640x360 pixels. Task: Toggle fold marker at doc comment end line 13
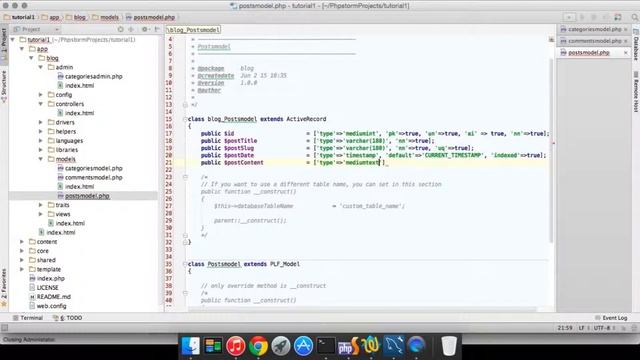(185, 105)
